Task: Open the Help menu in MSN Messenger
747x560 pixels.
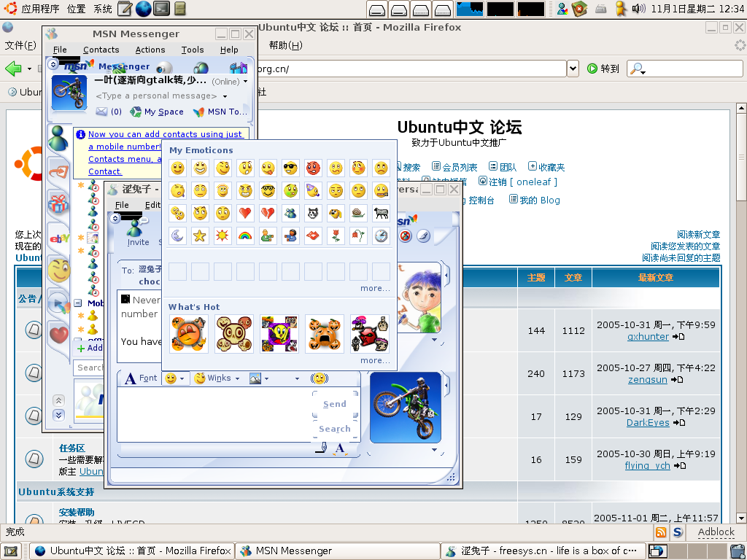Action: (x=229, y=50)
